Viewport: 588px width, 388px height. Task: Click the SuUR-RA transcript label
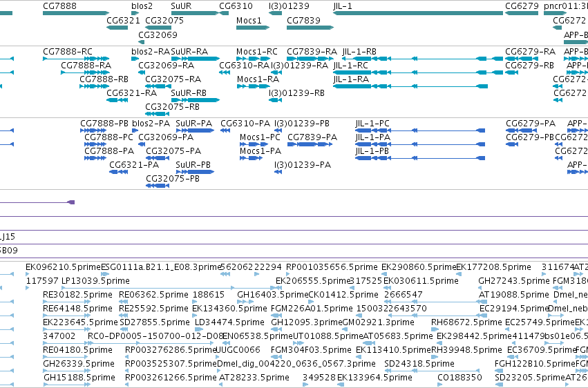[x=189, y=51]
